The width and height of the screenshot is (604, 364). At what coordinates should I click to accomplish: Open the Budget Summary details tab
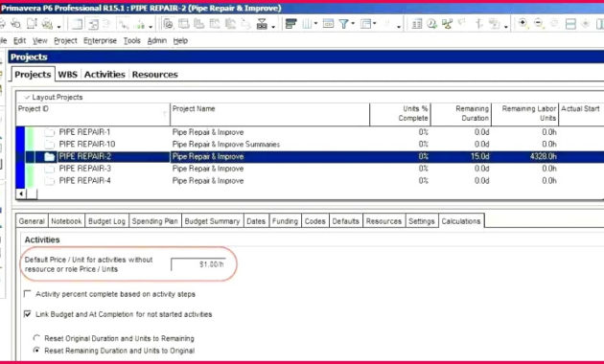coord(212,221)
